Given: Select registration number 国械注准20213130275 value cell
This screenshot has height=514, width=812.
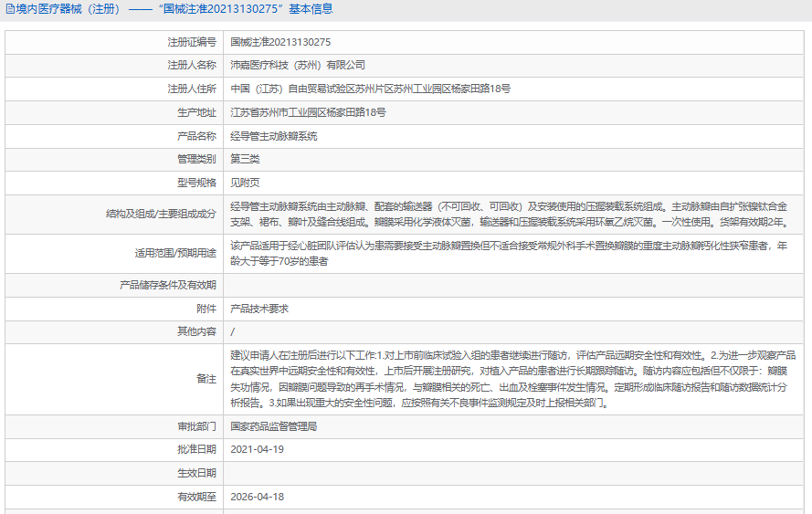Looking at the screenshot, I should pos(280,42).
